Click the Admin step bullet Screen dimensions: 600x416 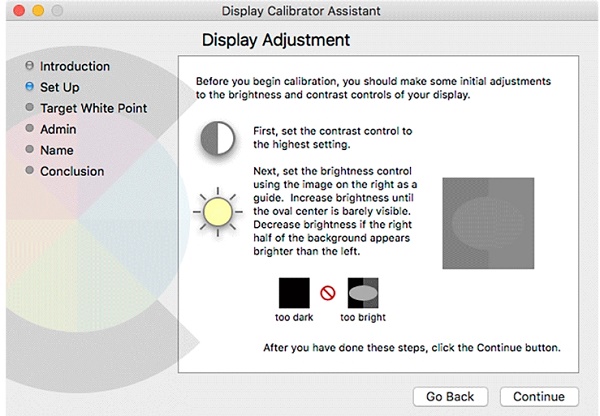29,128
